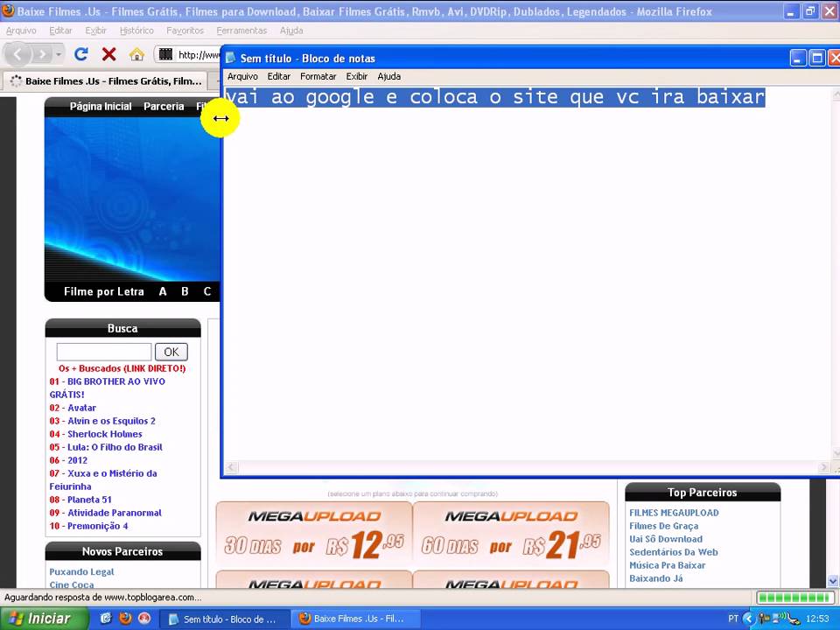Open Firefox Exibir menu
The image size is (840, 630).
tap(96, 31)
